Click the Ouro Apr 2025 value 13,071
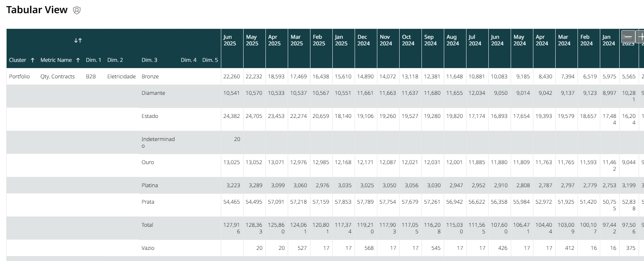Screen dimensions: 644x261 click(x=276, y=162)
